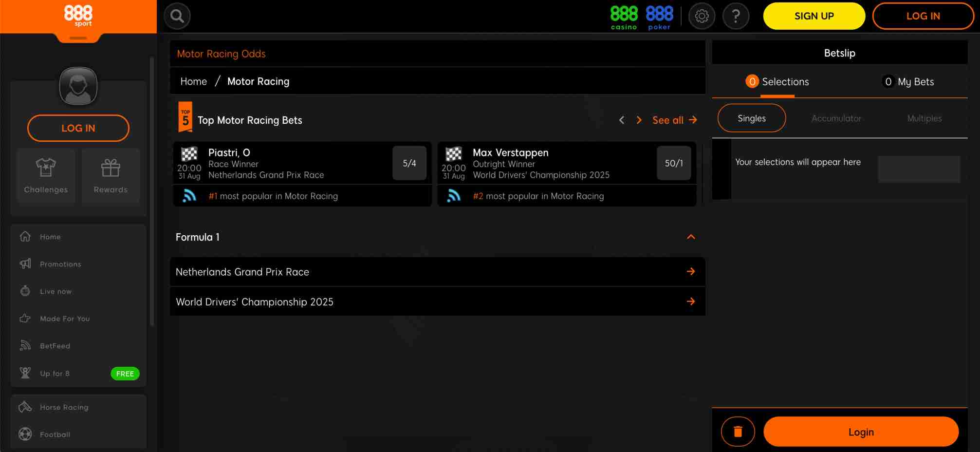Open World Drivers' Championship 2025 arrow

pyautogui.click(x=691, y=301)
